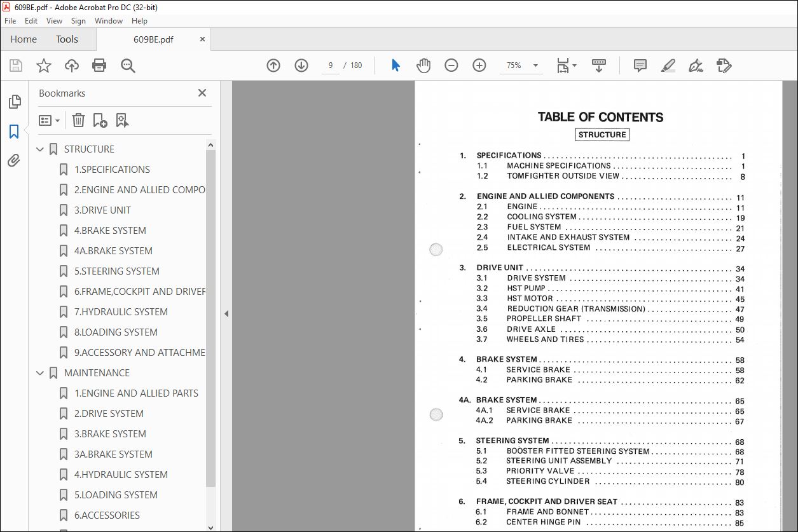This screenshot has height=532, width=798.
Task: Open the 1.ENGINE AND ALLIED PARTS bookmark
Action: coord(136,393)
